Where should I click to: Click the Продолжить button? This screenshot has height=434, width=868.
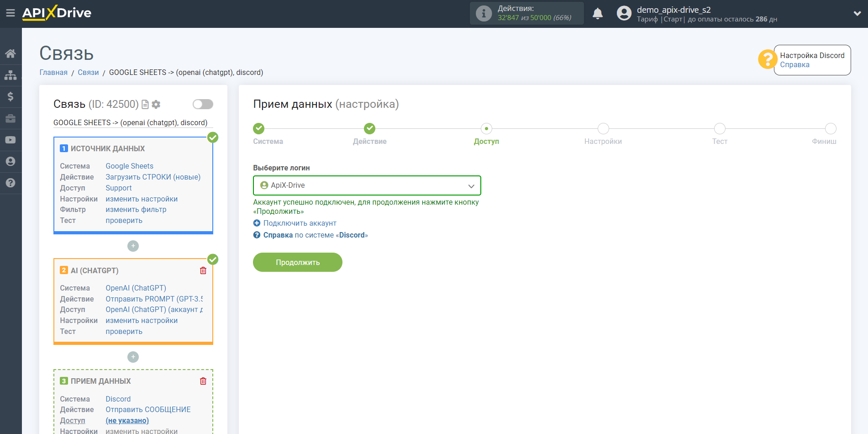click(x=298, y=262)
